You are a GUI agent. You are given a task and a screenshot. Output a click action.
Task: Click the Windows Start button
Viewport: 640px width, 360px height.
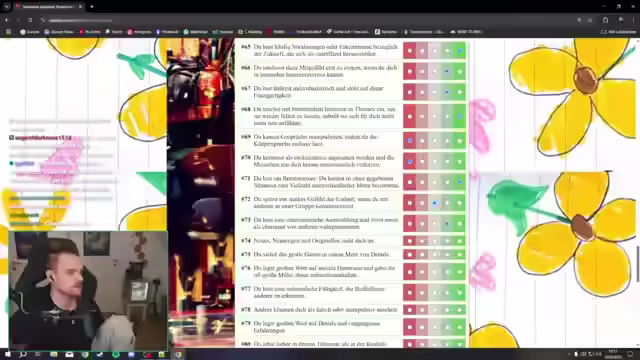click(x=7, y=354)
